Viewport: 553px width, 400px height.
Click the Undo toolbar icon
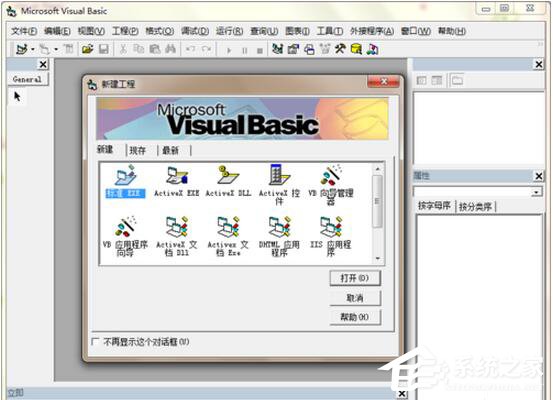[x=190, y=49]
